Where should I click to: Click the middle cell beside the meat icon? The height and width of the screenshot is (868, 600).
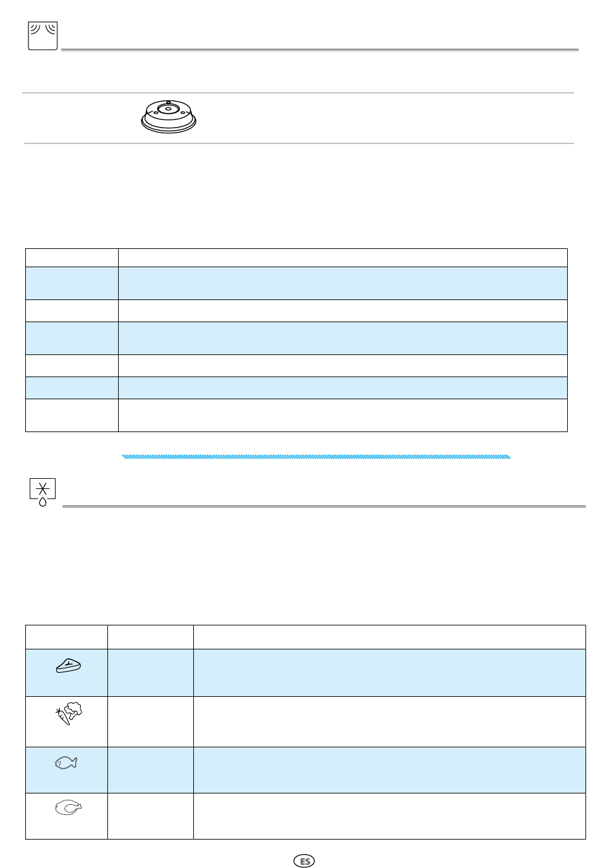[150, 673]
